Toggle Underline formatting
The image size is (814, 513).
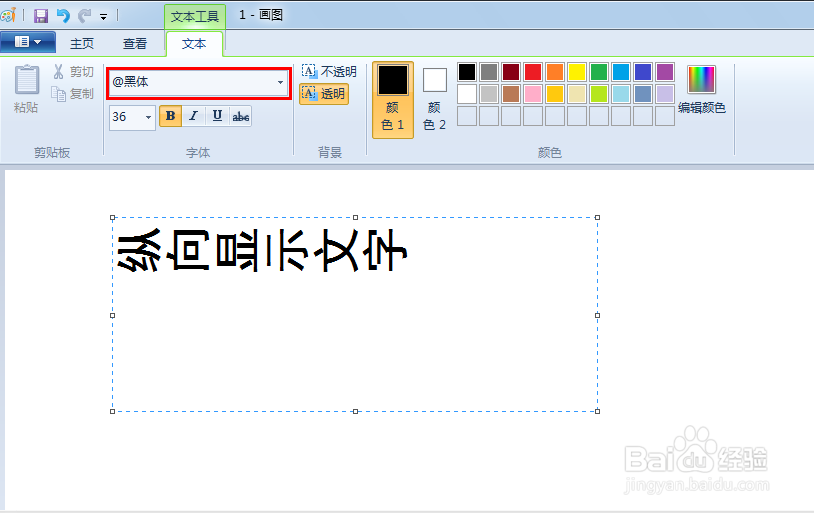pos(217,116)
